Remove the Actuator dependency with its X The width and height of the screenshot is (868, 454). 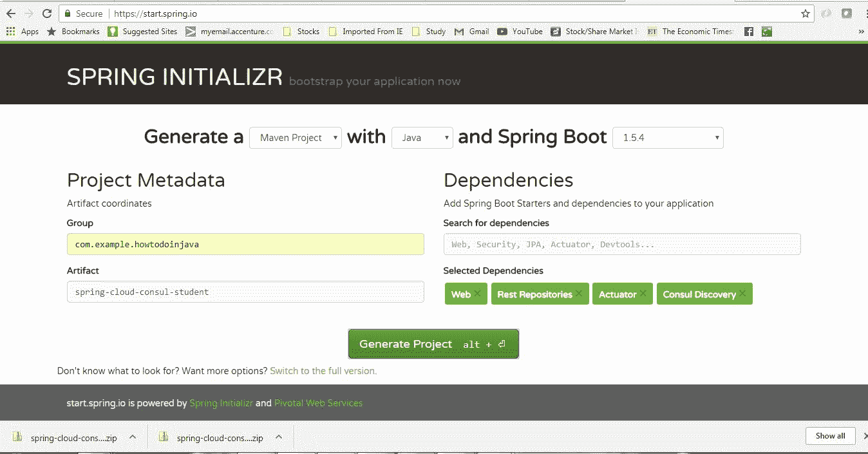[x=643, y=294]
